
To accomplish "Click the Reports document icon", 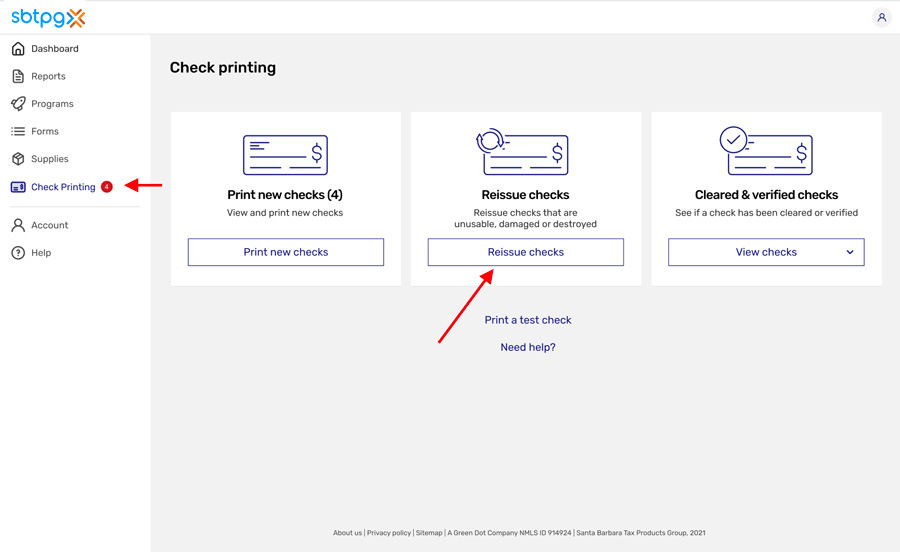I will (x=18, y=76).
